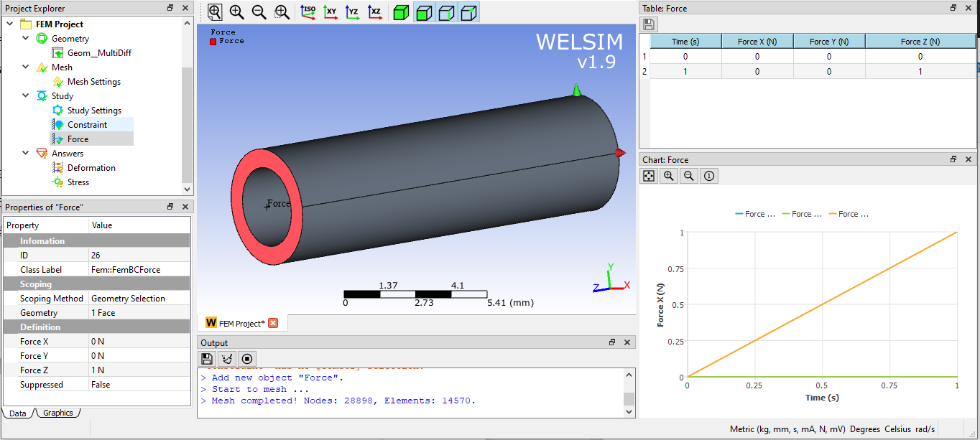The height and width of the screenshot is (440, 980).
Task: Select the Force Z cell in row 2
Action: pyautogui.click(x=920, y=71)
